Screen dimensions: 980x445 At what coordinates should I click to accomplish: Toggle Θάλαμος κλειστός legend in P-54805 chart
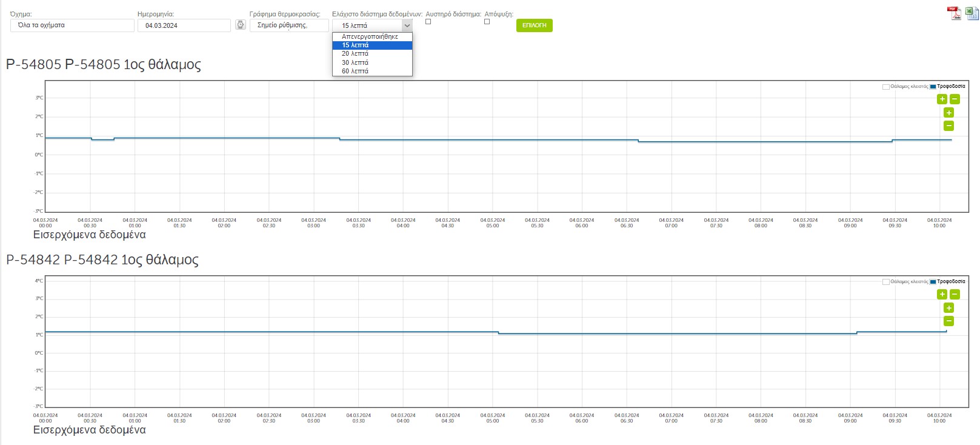(905, 87)
